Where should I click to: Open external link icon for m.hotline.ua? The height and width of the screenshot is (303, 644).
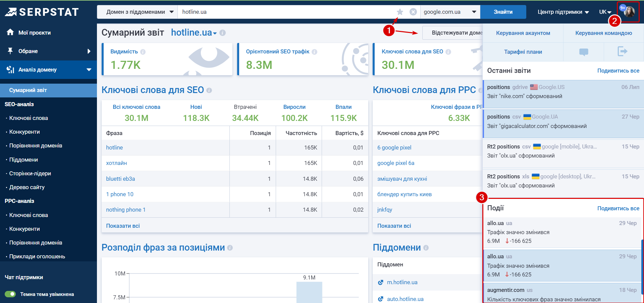click(380, 283)
